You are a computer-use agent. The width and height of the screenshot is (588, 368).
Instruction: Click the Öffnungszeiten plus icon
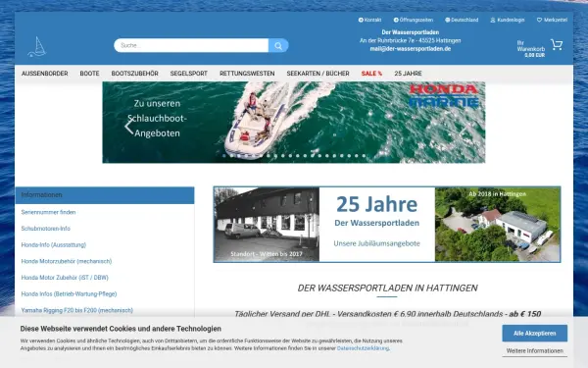coord(396,20)
